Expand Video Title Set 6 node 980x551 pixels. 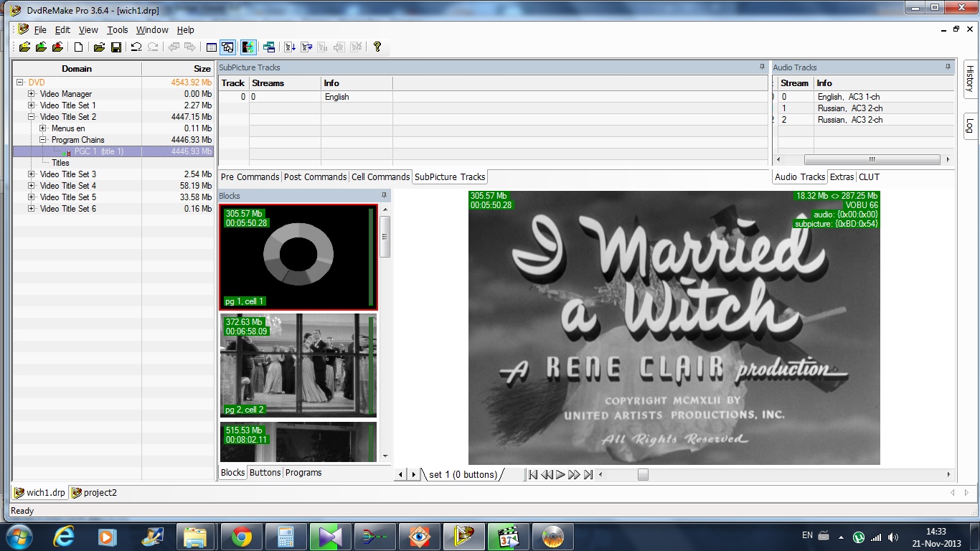[32, 209]
